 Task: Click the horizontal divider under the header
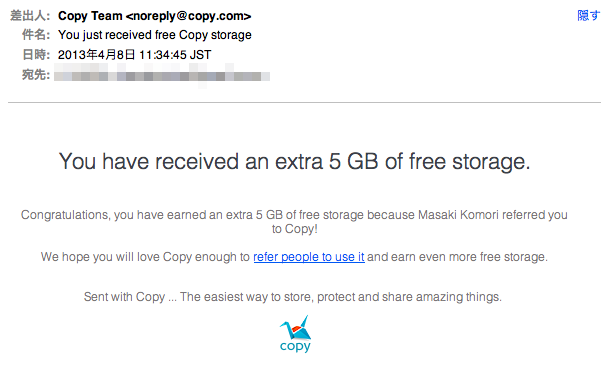(x=304, y=103)
